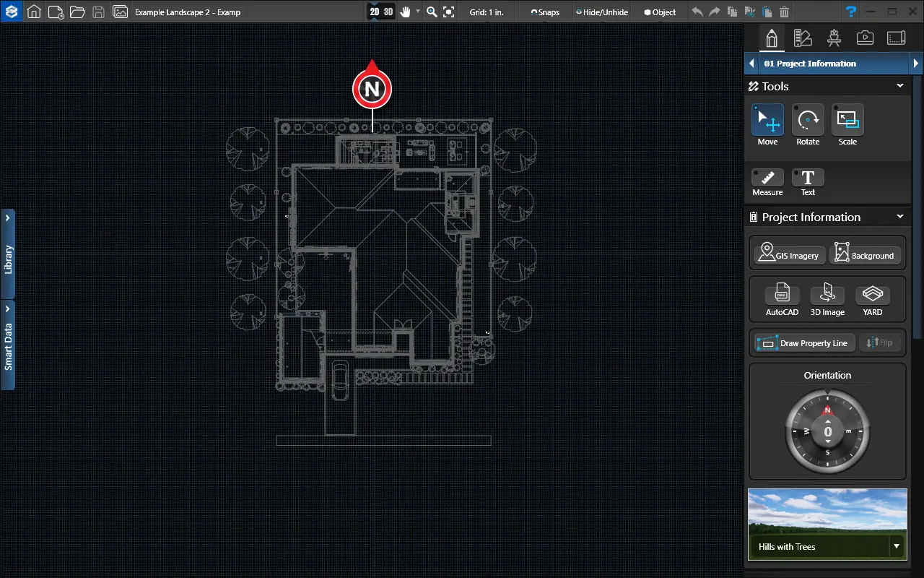Toggle Object selection mode

[660, 12]
